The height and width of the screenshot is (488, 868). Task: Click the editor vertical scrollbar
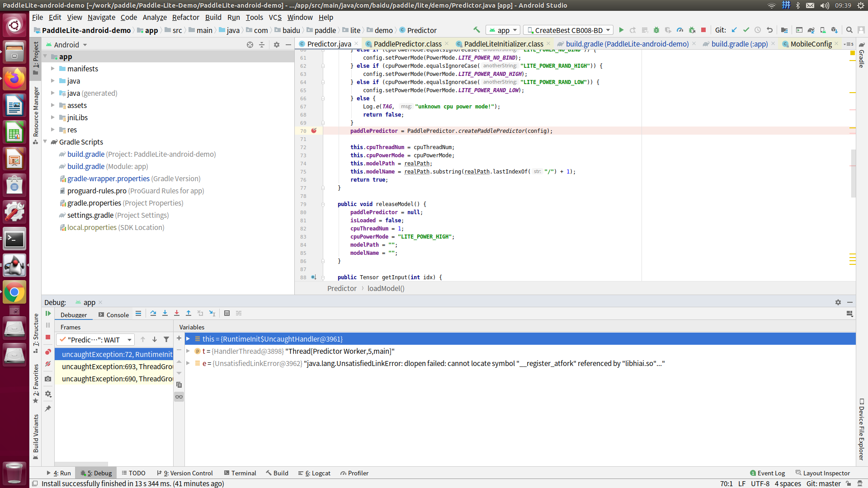(854, 173)
